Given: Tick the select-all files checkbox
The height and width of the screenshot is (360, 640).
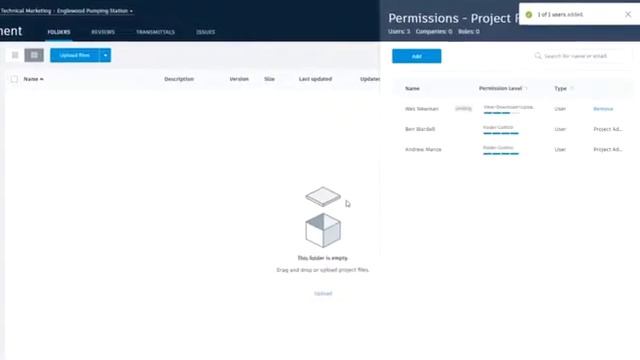Looking at the screenshot, I should [x=14, y=79].
